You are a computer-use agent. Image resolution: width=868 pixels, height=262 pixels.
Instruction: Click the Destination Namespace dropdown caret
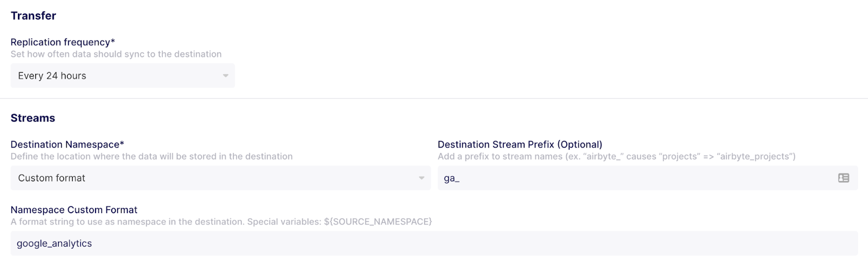click(x=422, y=178)
